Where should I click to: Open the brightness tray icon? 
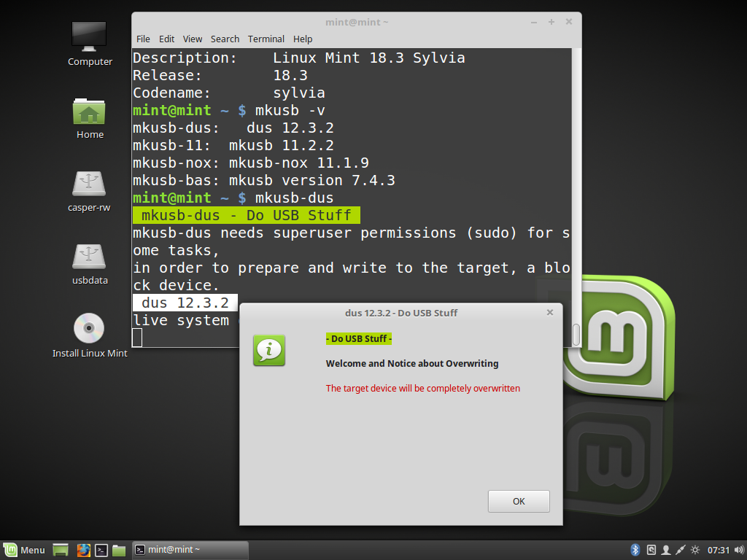(695, 550)
